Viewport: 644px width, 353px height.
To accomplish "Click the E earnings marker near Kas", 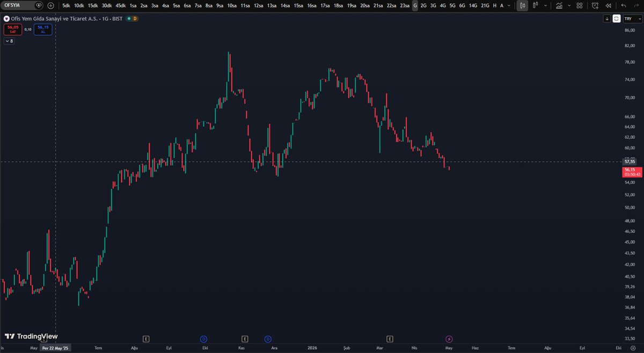I will [x=245, y=339].
